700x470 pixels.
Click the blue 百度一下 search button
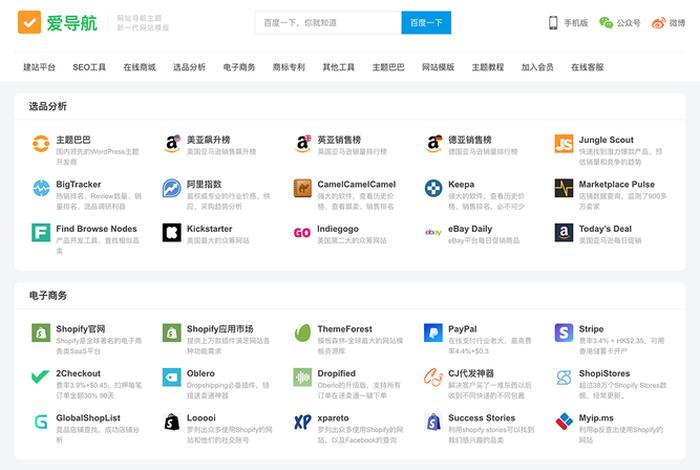(x=426, y=23)
